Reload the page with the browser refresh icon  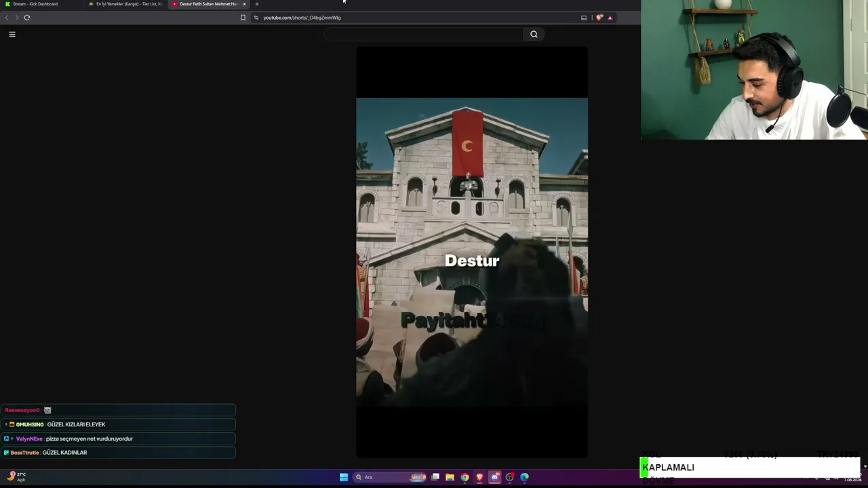27,18
